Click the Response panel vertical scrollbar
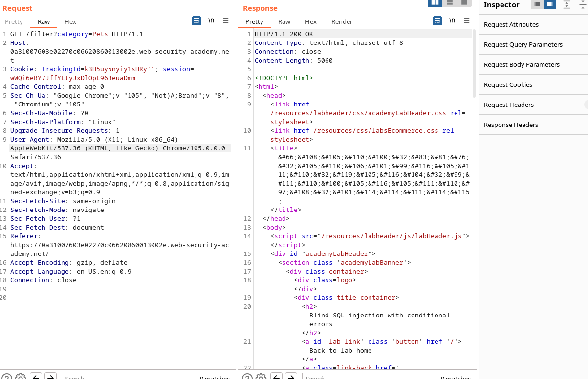Screen dimensions: 588x379 tap(474, 63)
